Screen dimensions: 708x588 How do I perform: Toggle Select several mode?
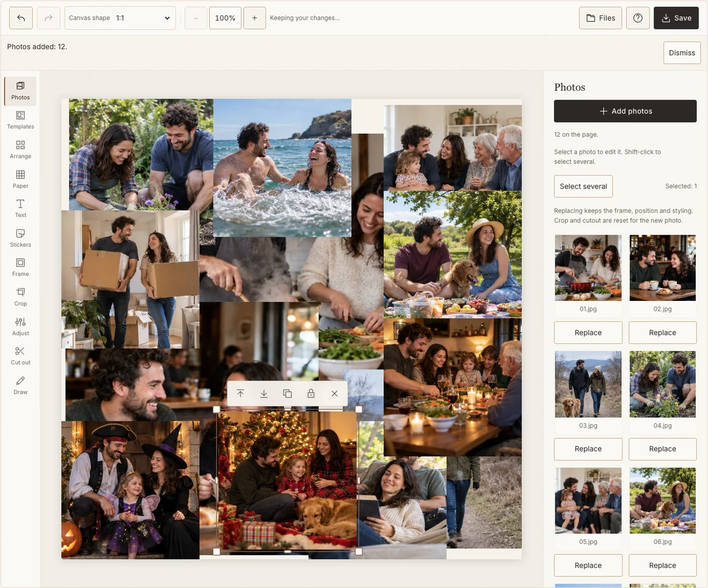[x=584, y=186]
